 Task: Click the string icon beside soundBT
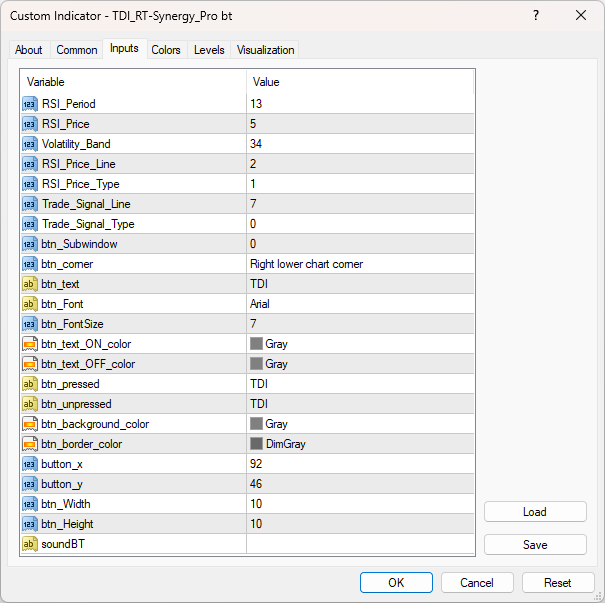(x=30, y=544)
